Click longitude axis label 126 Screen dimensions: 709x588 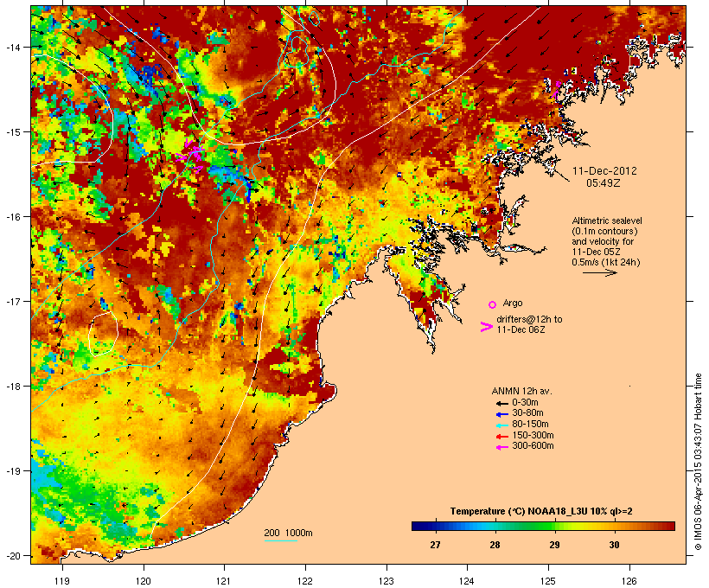pyautogui.click(x=629, y=581)
